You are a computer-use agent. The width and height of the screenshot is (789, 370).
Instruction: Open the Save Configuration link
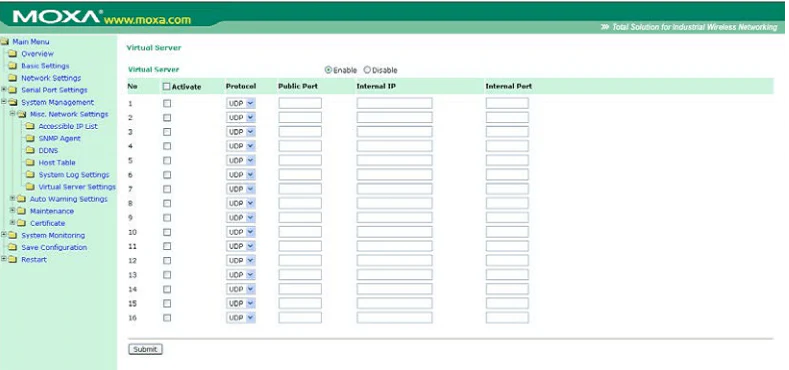click(x=54, y=248)
